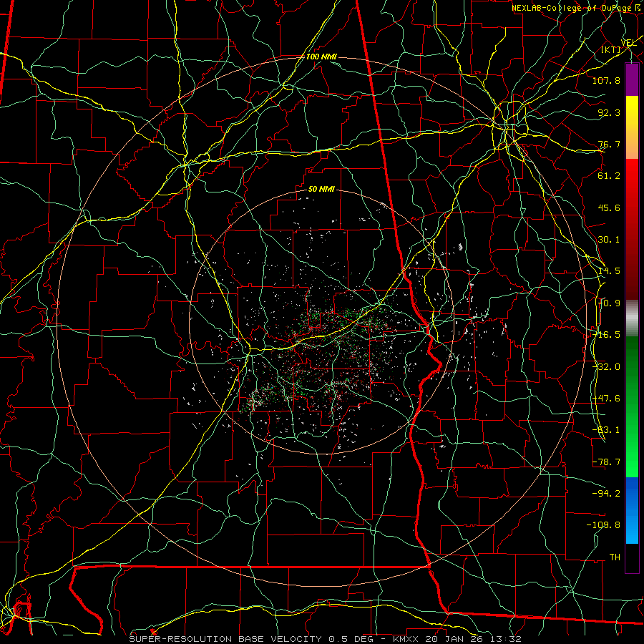Click the -78.7 velocity value
This screenshot has height=644, width=644.
[x=606, y=462]
